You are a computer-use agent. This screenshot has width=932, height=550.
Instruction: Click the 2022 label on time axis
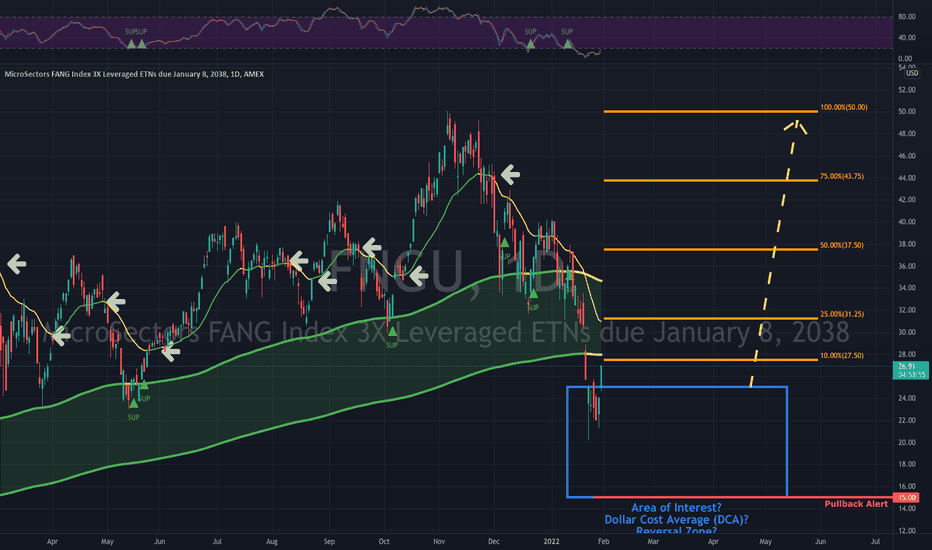552,542
